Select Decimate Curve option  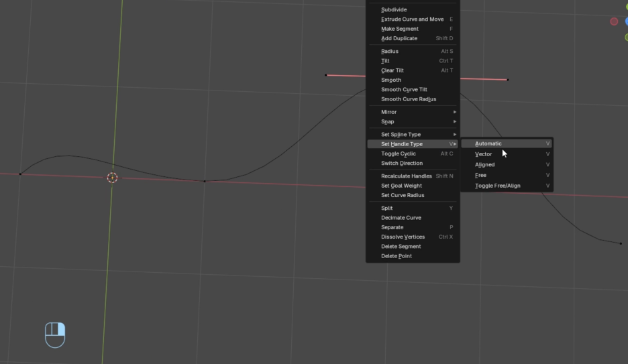click(413, 218)
